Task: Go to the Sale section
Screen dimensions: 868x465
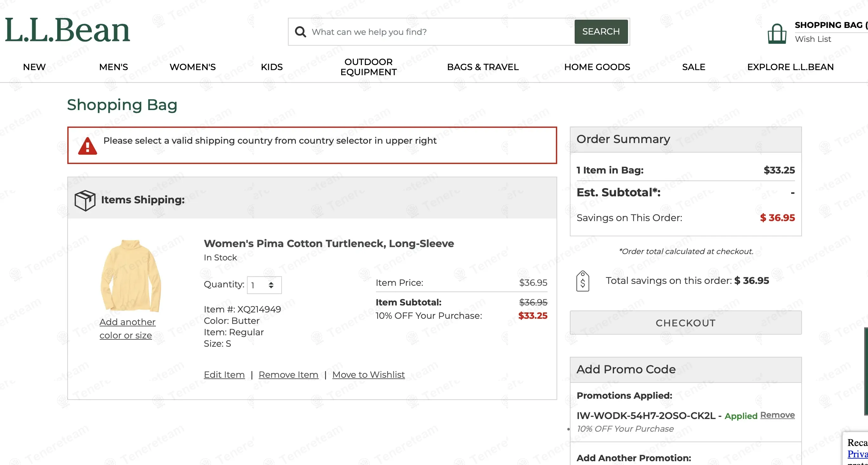Action: click(693, 67)
